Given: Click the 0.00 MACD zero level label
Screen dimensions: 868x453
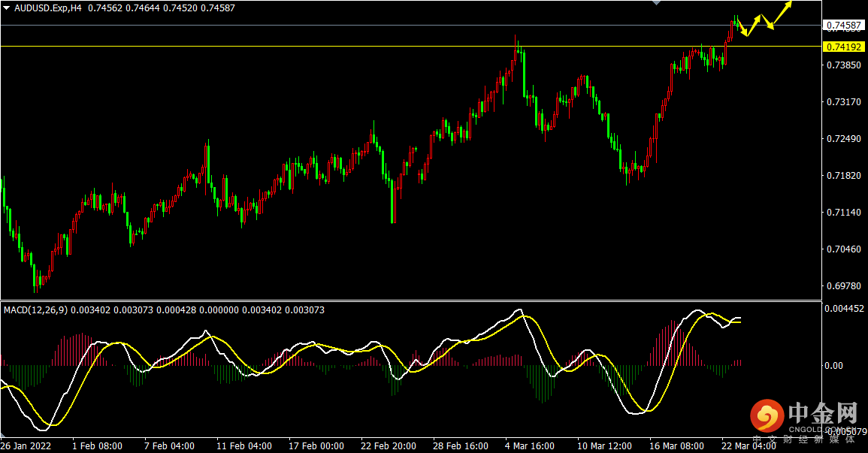Looking at the screenshot, I should coord(833,366).
